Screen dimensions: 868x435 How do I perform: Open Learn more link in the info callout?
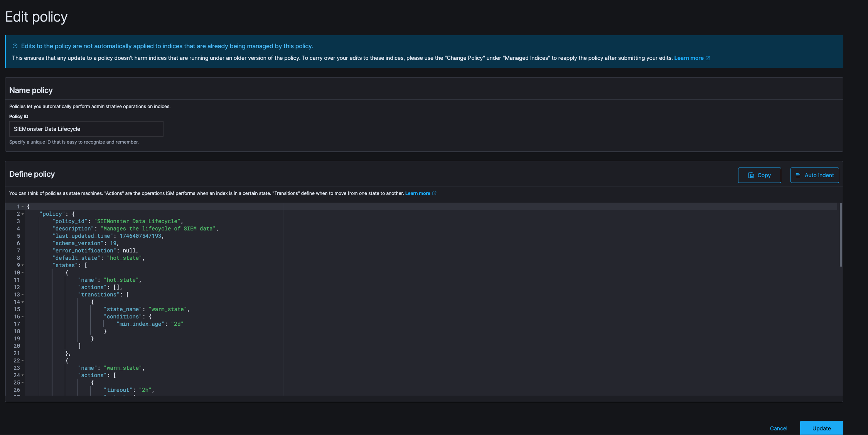(x=689, y=58)
